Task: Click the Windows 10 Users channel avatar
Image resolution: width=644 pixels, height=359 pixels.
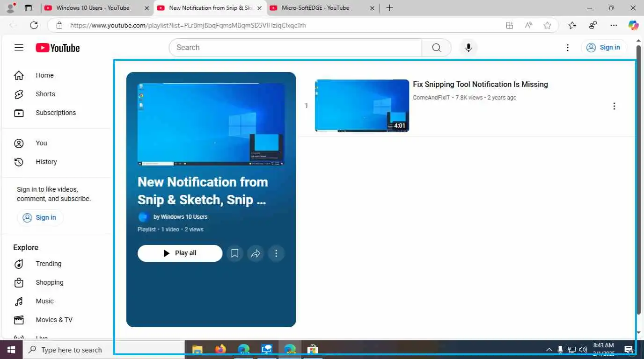Action: coord(144,217)
